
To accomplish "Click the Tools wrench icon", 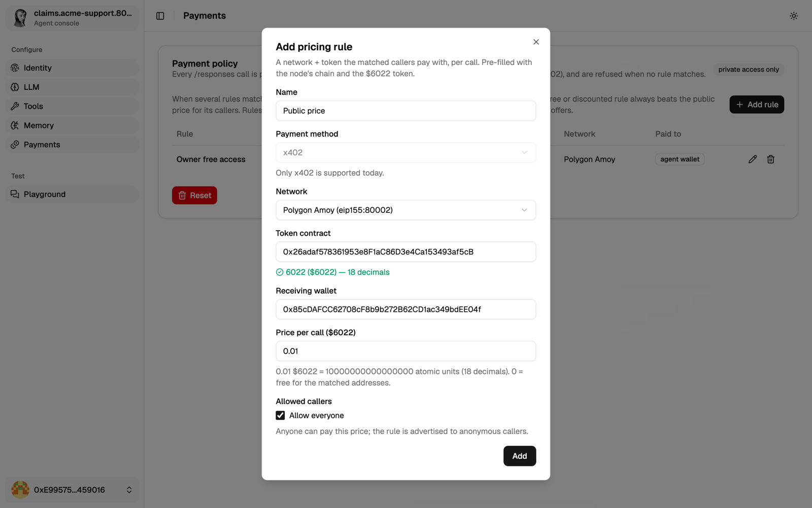I will click(15, 106).
